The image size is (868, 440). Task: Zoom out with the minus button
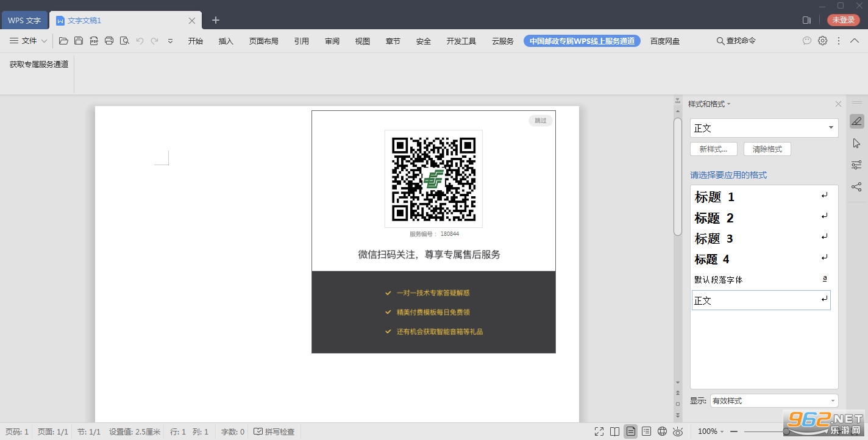pyautogui.click(x=734, y=431)
